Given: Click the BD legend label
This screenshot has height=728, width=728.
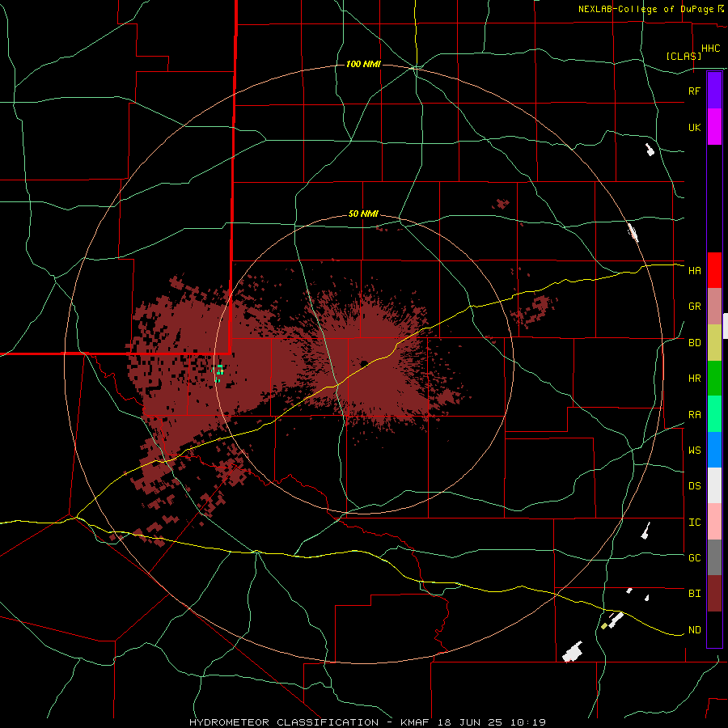Looking at the screenshot, I should (694, 343).
